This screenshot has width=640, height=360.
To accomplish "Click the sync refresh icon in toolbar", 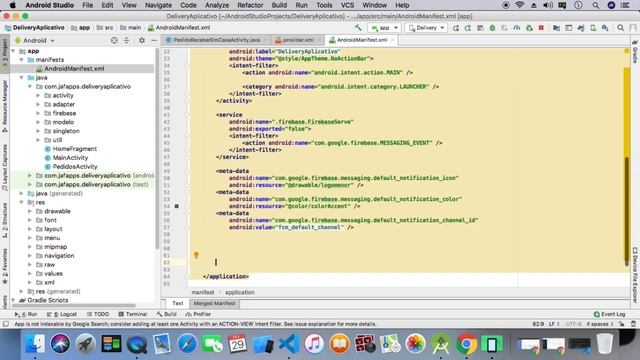I will pos(456,28).
